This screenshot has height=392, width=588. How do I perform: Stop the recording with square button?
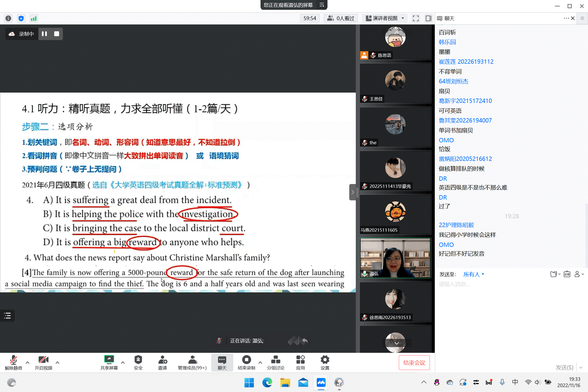[x=57, y=34]
